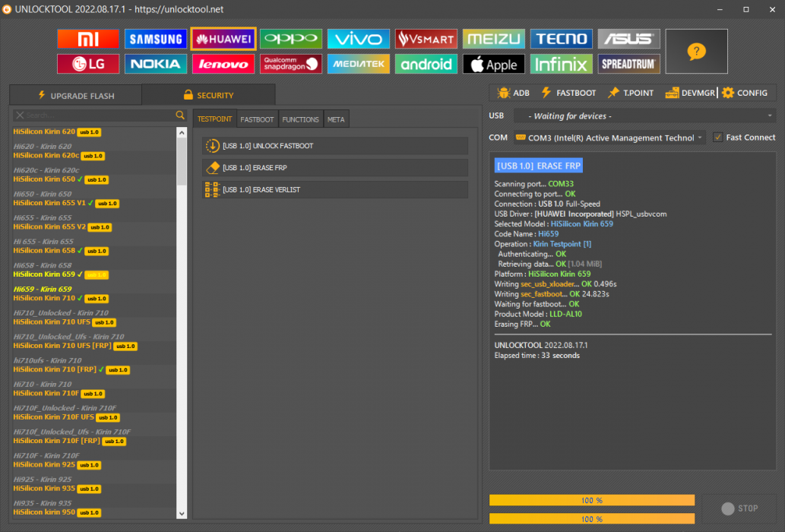Open the help question mark tile
Image resolution: width=785 pixels, height=532 pixels.
coord(696,52)
